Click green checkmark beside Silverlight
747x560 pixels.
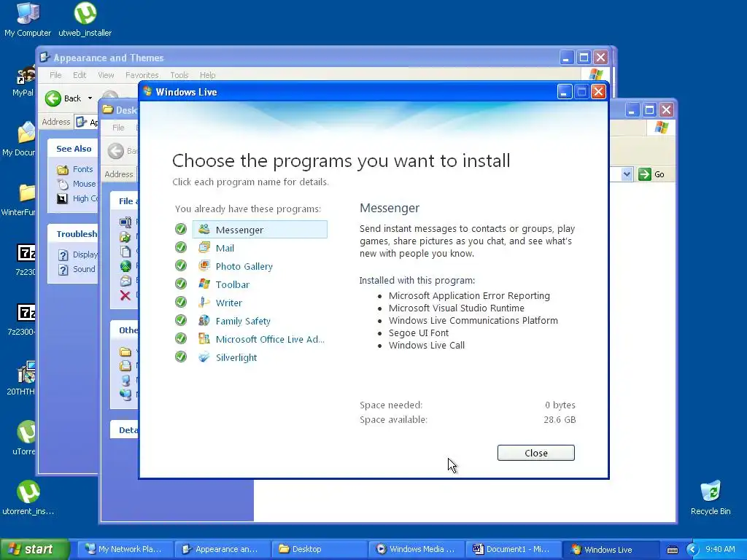[181, 357]
